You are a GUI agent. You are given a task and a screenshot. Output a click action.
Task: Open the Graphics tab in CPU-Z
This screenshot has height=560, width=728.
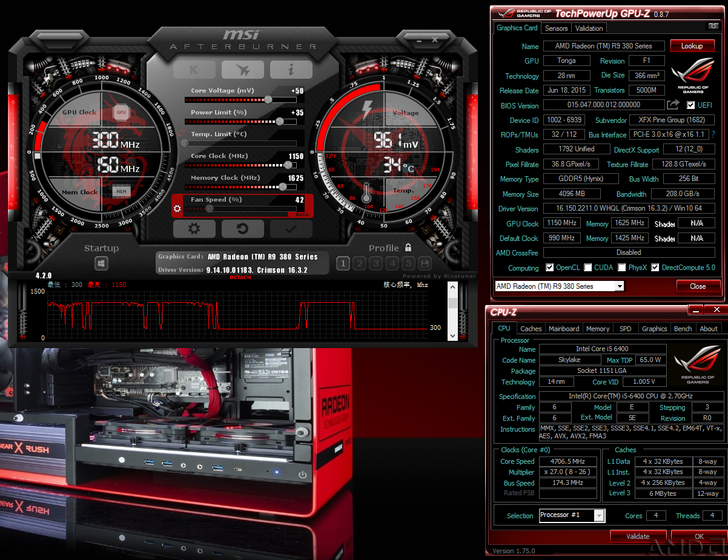point(654,329)
